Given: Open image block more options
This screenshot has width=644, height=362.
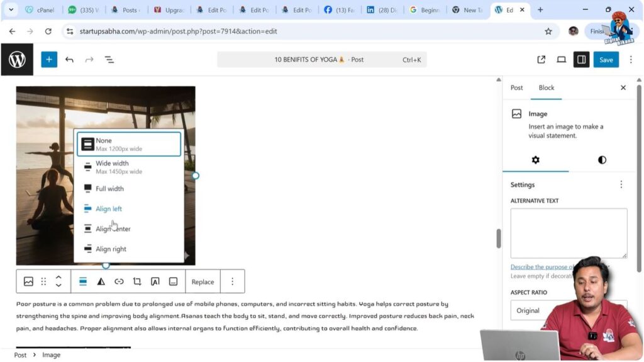Looking at the screenshot, I should pos(233,281).
